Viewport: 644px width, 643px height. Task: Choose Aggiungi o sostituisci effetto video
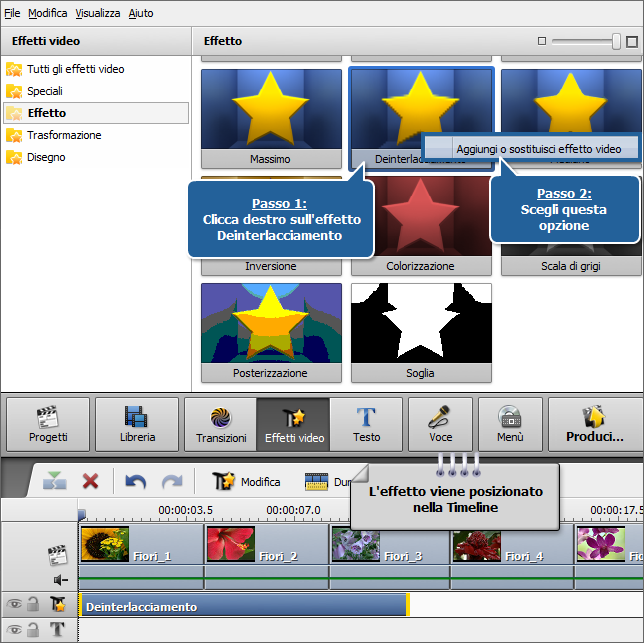tap(538, 149)
